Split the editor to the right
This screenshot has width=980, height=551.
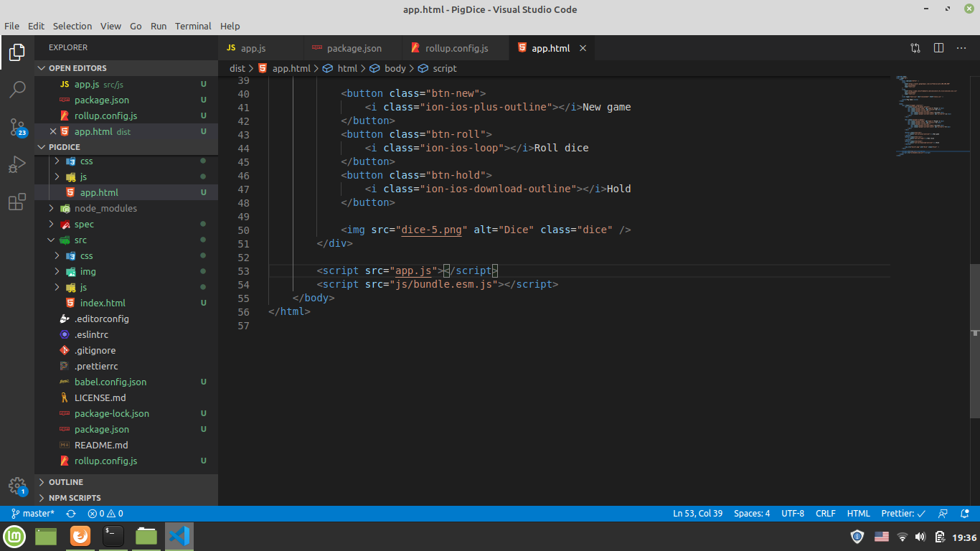(938, 48)
